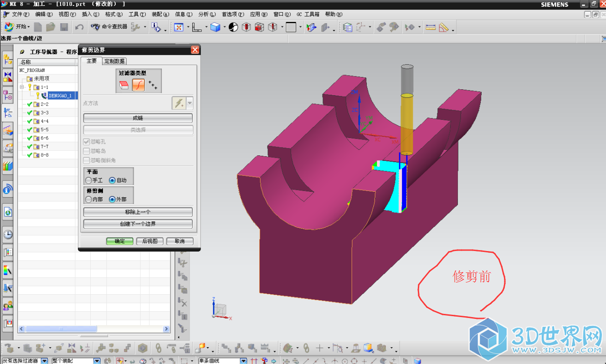Screen dimensions: 606x364
Task: Click the 成链 (Chain) button
Action: [x=138, y=118]
